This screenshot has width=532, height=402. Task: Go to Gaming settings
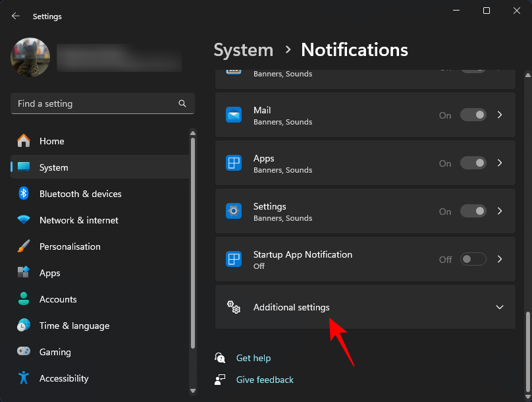point(100,352)
